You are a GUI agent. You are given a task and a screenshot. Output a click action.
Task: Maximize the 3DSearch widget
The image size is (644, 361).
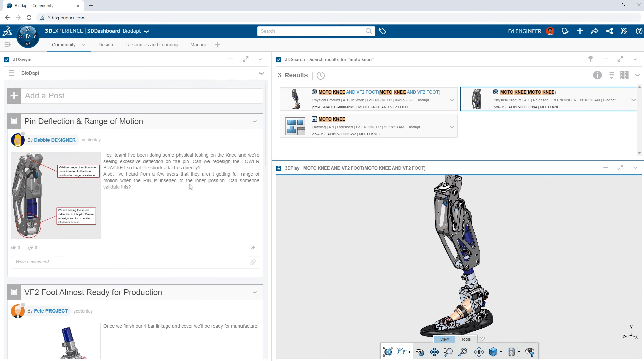click(620, 59)
